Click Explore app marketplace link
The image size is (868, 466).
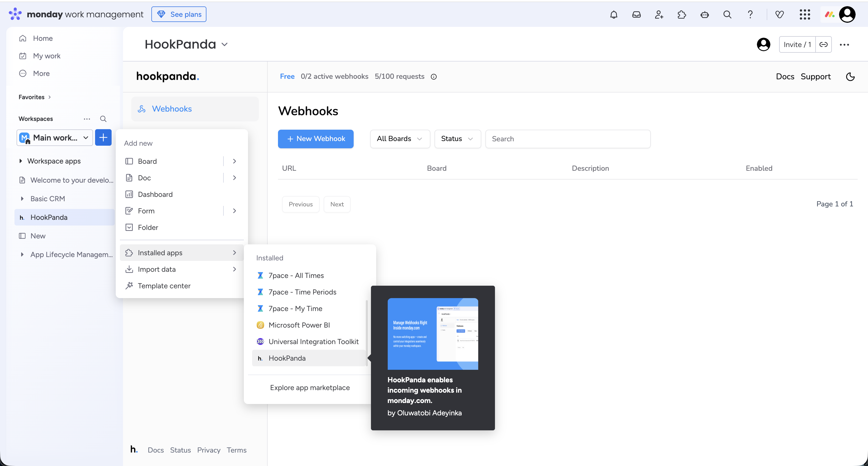(310, 387)
